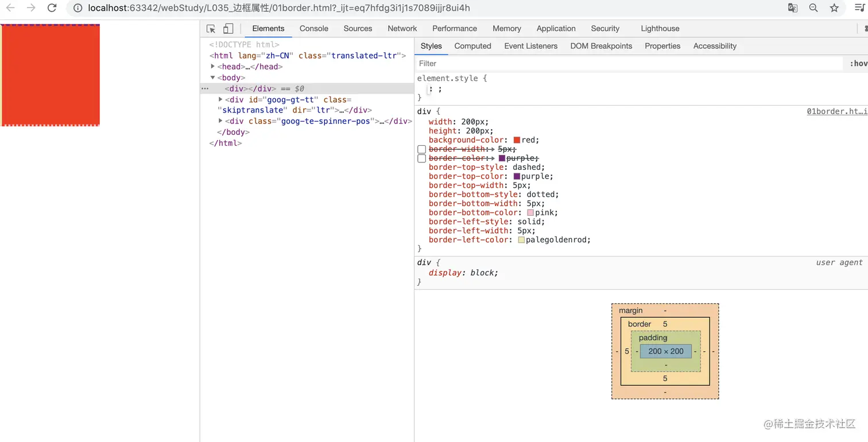Switch to the Network tab

pyautogui.click(x=402, y=29)
